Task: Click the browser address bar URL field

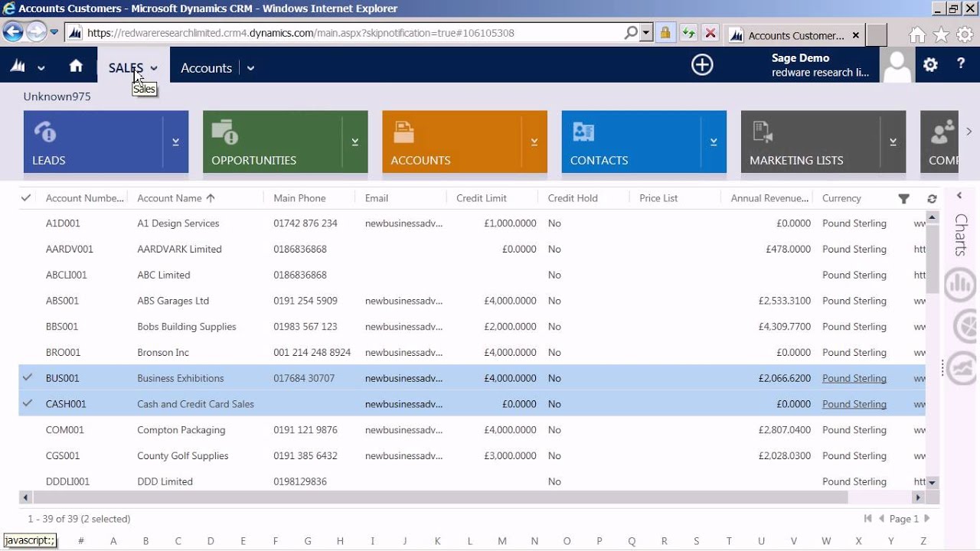Action: (352, 33)
